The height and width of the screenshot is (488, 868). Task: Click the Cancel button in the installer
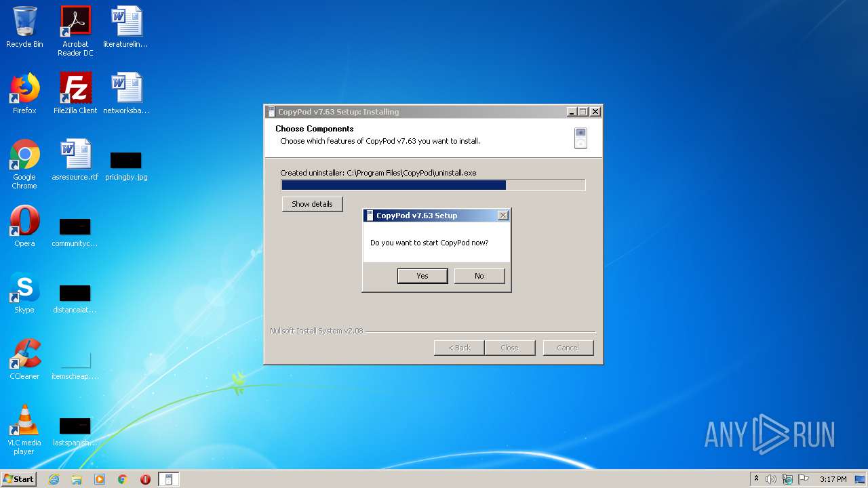pos(568,348)
